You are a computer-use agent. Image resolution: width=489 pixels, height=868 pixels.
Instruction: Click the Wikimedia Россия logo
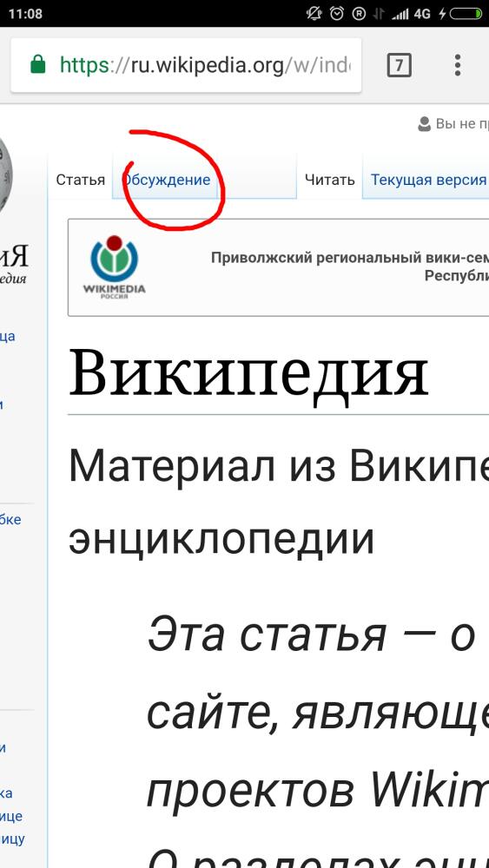click(115, 266)
